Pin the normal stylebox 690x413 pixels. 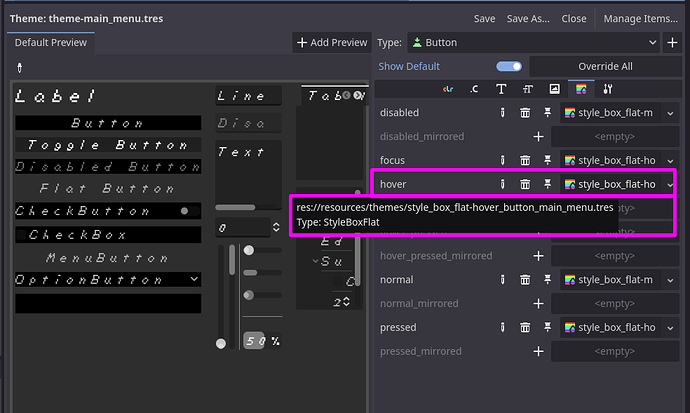coord(547,280)
